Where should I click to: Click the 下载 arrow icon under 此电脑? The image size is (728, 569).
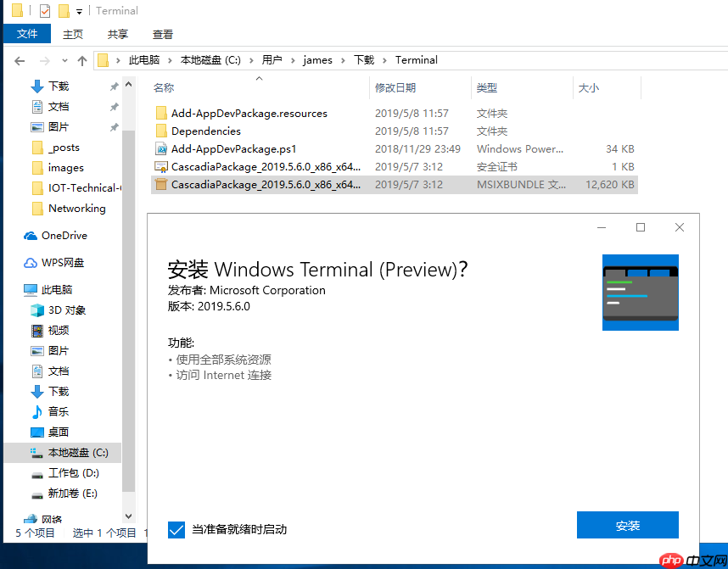click(x=37, y=392)
